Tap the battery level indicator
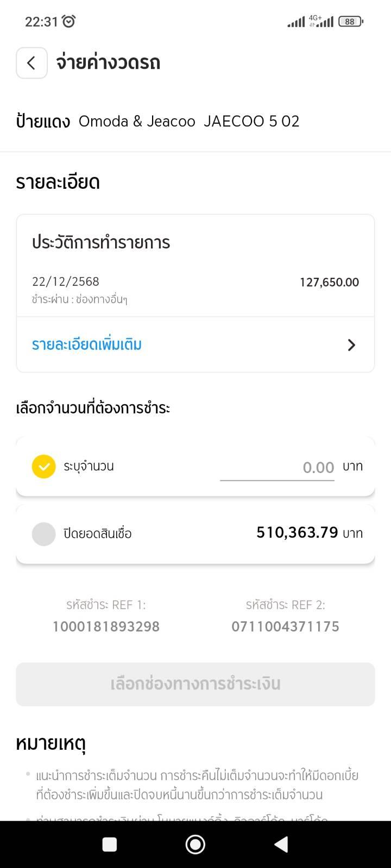 (x=350, y=22)
